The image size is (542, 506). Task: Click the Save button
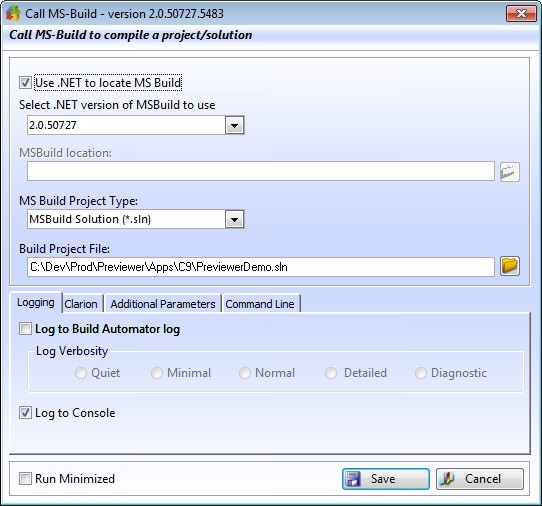click(386, 479)
